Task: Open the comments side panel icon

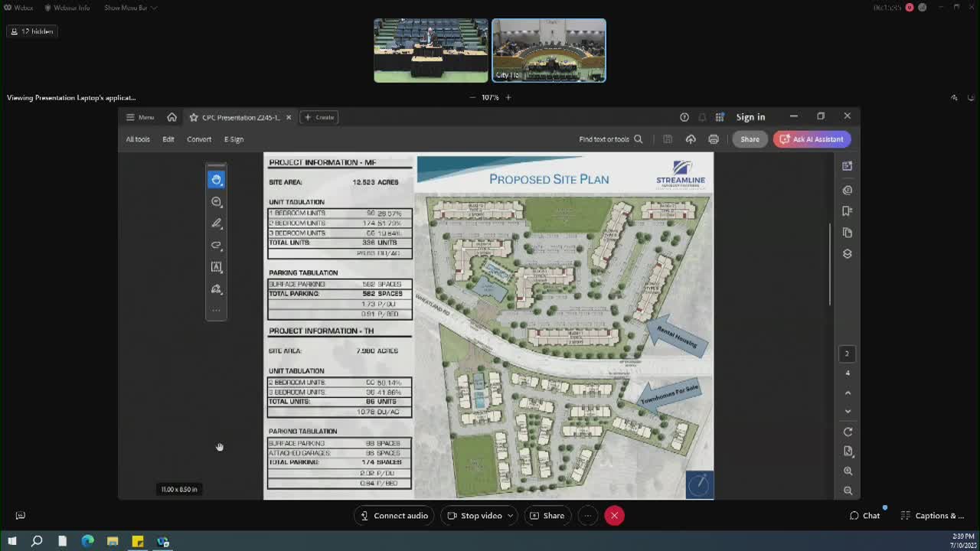Action: coord(848,190)
